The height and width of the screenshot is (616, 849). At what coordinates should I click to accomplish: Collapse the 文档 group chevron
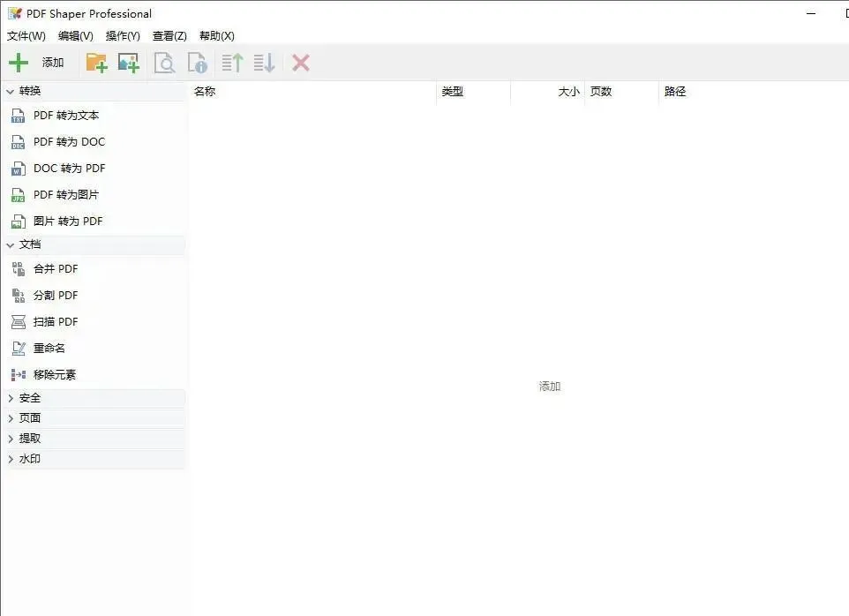(x=10, y=245)
